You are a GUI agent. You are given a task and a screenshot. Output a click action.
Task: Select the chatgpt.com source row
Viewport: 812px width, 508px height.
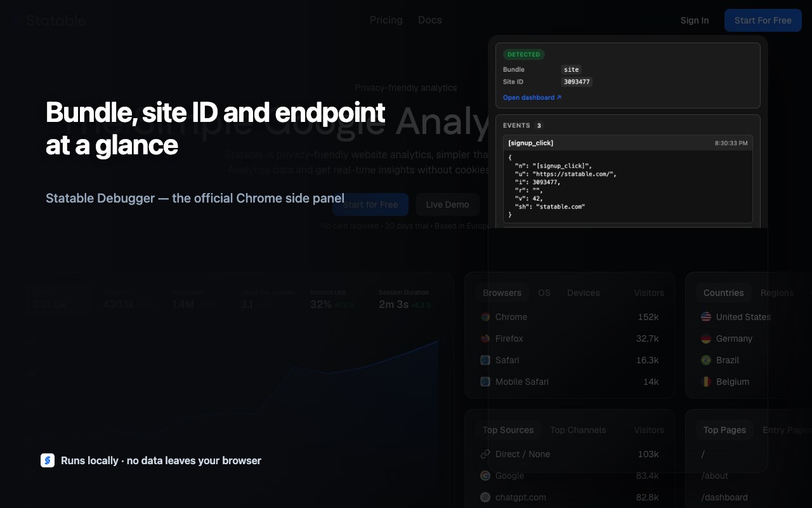[570, 497]
